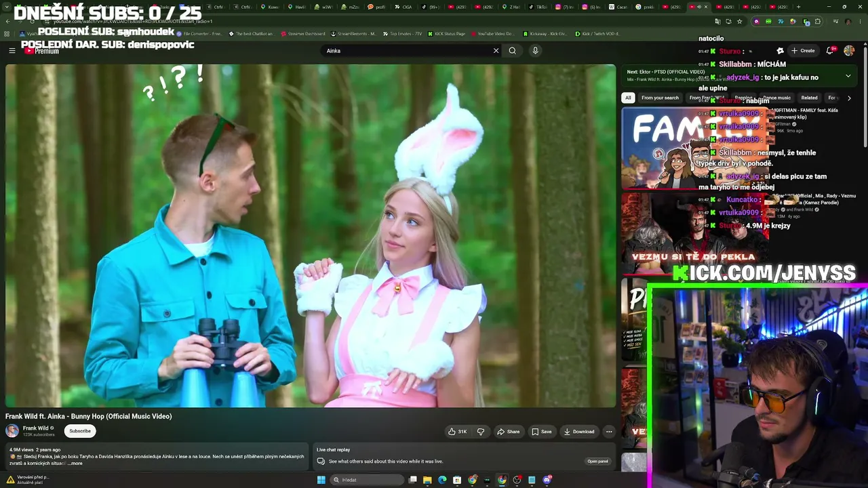Expand the Next: Ektor - PTSD mix panel
The image size is (868, 488).
pos(848,76)
